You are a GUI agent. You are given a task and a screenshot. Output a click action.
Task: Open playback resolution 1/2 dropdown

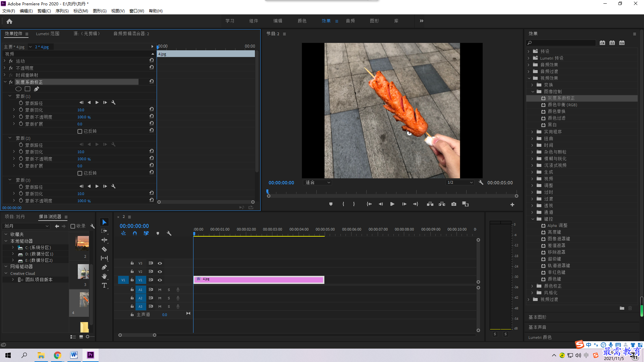tap(460, 183)
